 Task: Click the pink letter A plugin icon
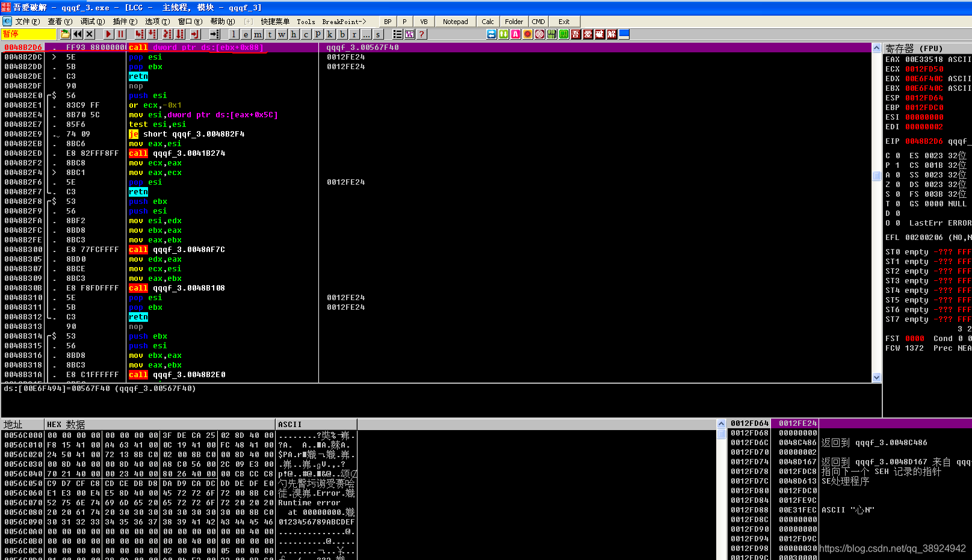click(x=516, y=34)
